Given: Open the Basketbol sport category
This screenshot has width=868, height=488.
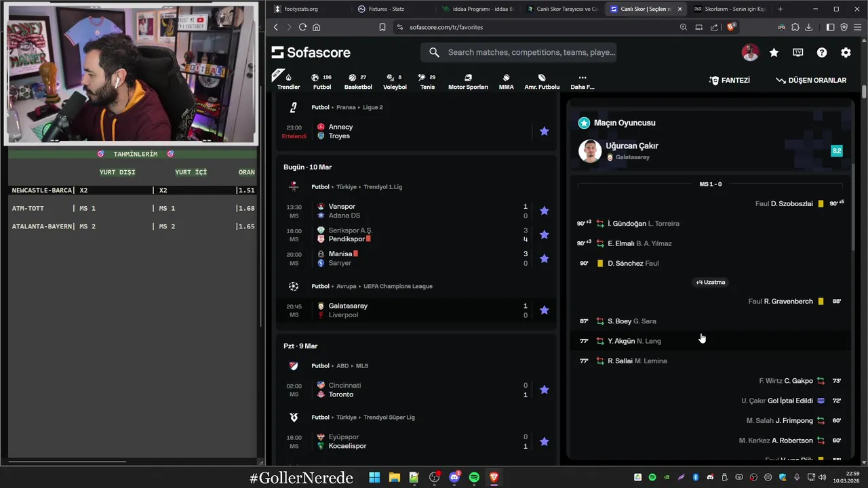Looking at the screenshot, I should 358,81.
